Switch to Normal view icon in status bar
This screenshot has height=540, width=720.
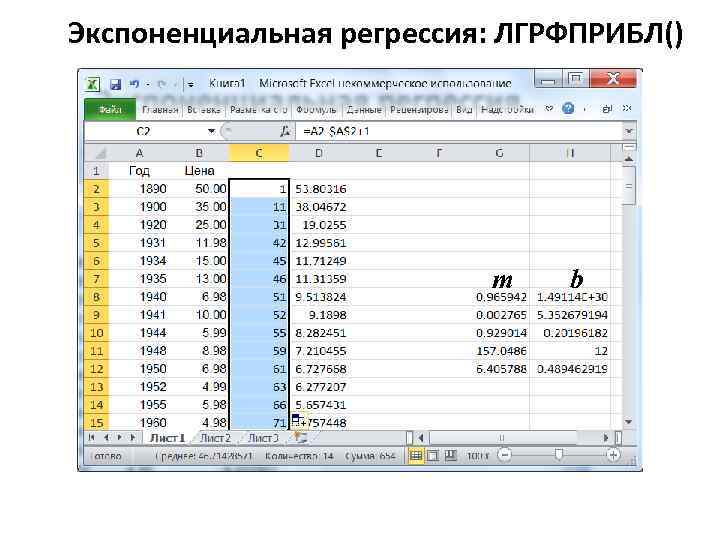(416, 456)
